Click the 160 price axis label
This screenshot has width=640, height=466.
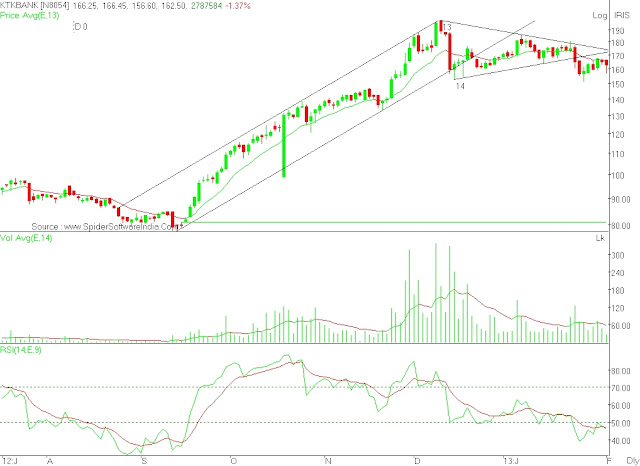click(618, 70)
